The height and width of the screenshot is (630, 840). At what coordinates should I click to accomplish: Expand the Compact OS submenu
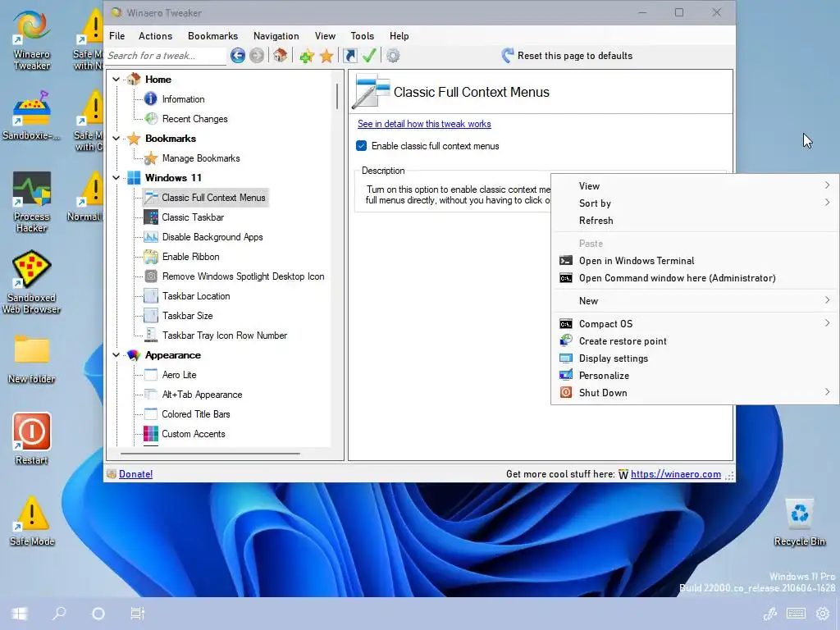[695, 323]
